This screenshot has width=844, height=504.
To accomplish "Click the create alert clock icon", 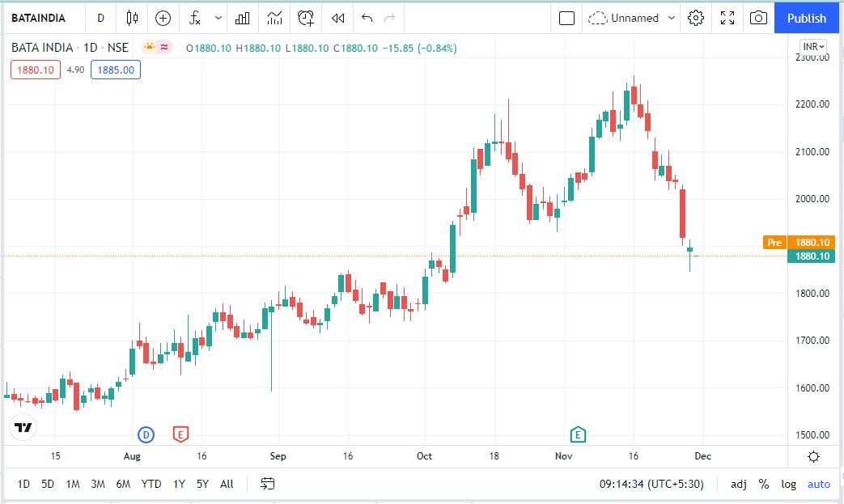I will [305, 18].
